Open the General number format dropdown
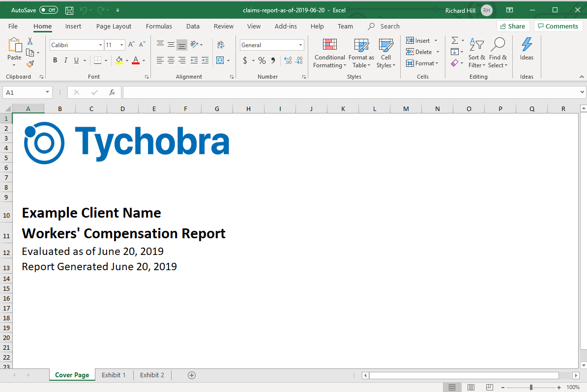Screen dimensions: 587x392 (x=300, y=45)
